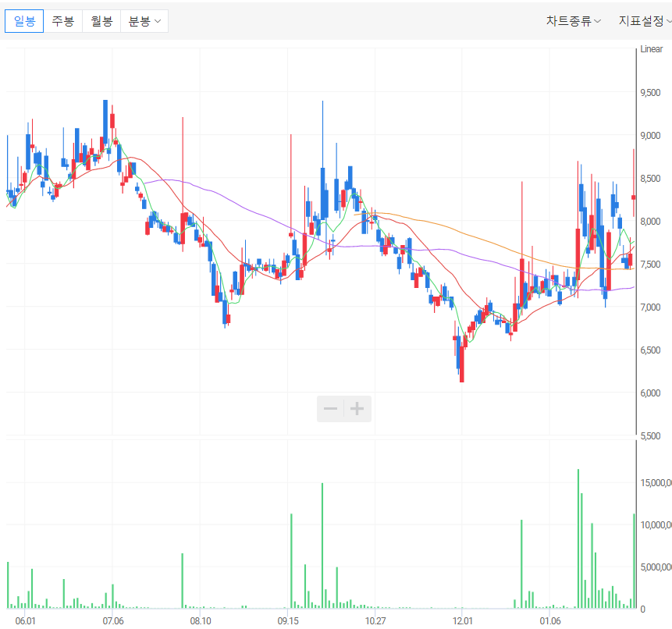
Task: Click the latest red candle at chart's right edge
Action: 634,197
